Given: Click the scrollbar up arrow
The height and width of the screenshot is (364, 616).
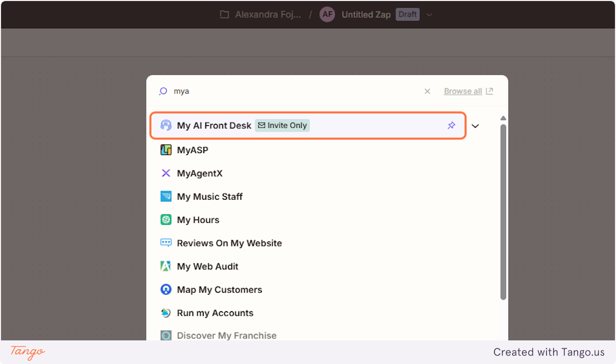Looking at the screenshot, I should (x=503, y=119).
